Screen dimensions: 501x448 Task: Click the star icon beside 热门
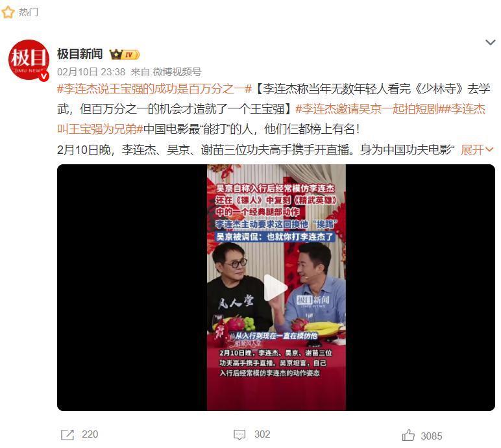tap(8, 12)
